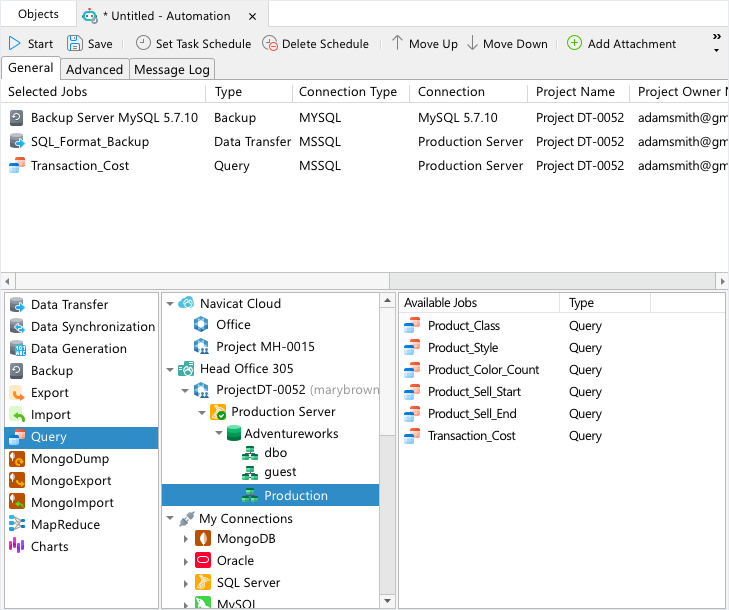Screen dimensions: 729x610
Task: Expand the SQL Server connection
Action: pos(186,583)
